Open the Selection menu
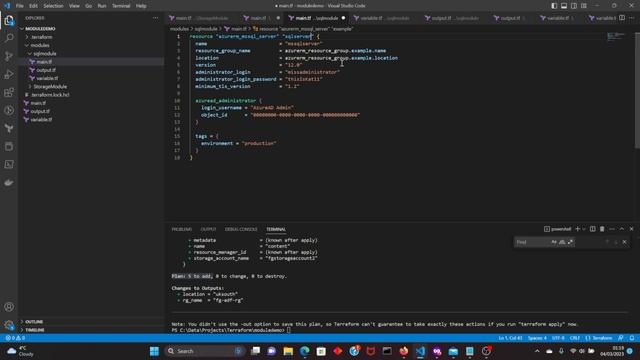640x360 pixels. pos(53,6)
